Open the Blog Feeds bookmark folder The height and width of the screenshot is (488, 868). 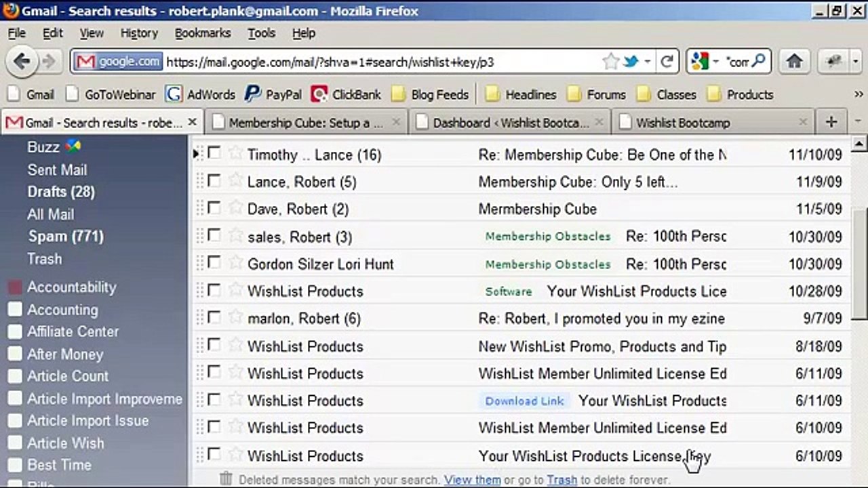pos(430,95)
